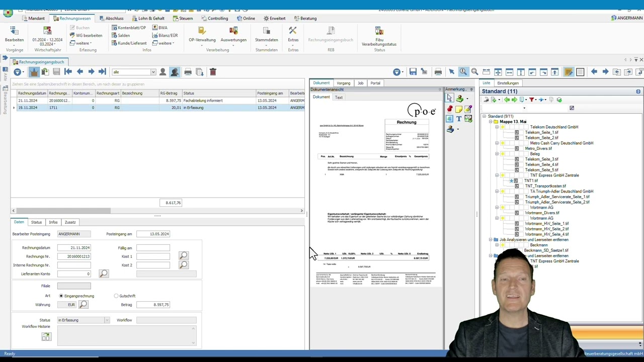Click the Salden button
644x362 pixels.
121,35
